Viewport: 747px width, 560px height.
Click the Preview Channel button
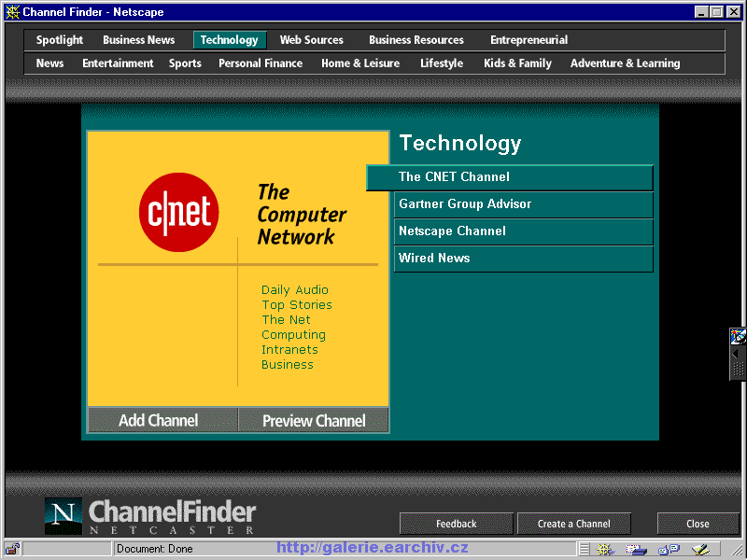click(314, 420)
